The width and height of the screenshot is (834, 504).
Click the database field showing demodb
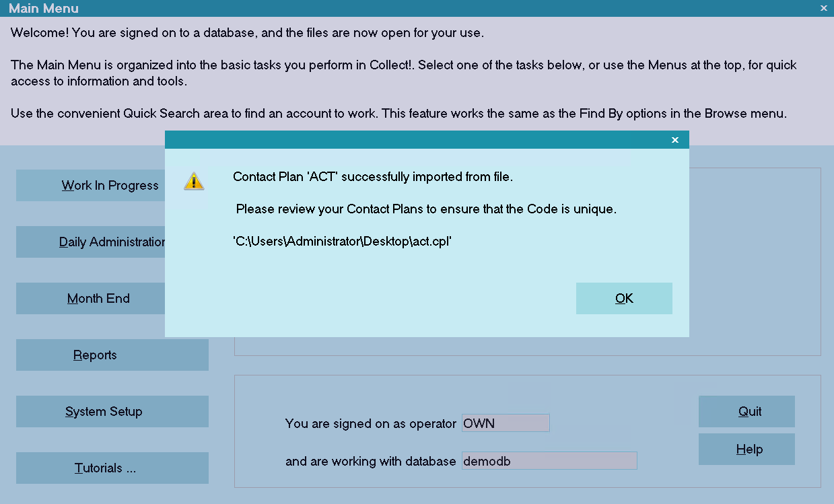coord(549,461)
